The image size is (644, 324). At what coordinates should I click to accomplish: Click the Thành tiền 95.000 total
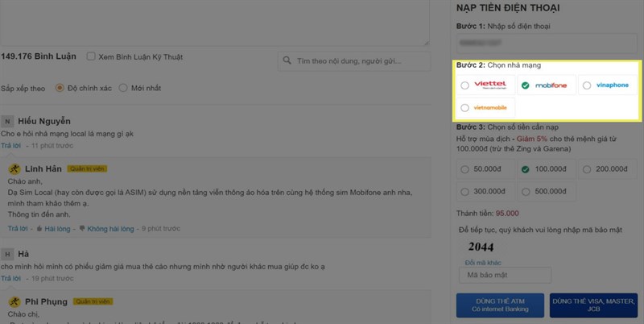click(x=488, y=213)
